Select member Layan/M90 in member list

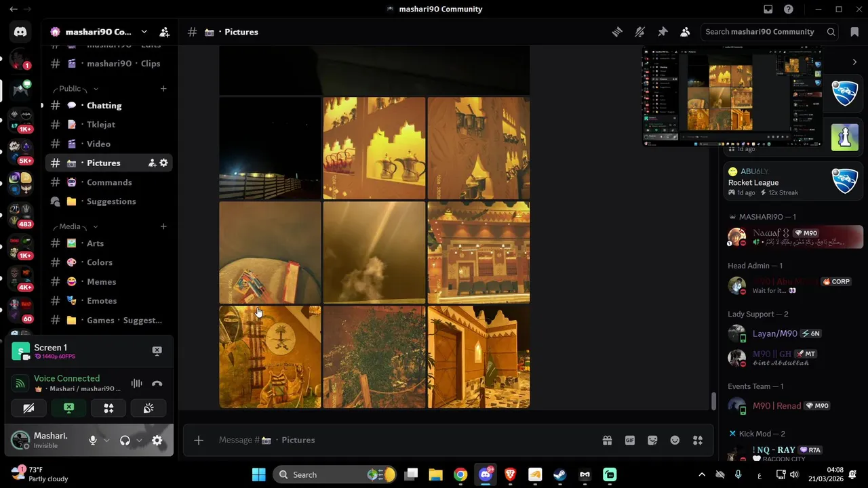793,333
